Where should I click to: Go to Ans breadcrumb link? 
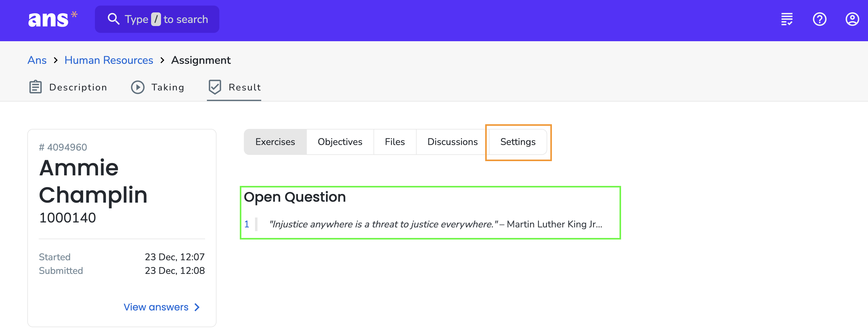coord(37,60)
